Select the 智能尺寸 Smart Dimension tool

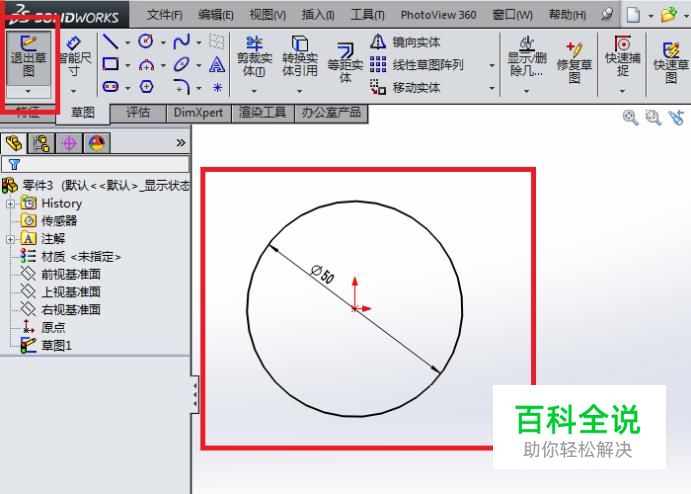point(74,57)
